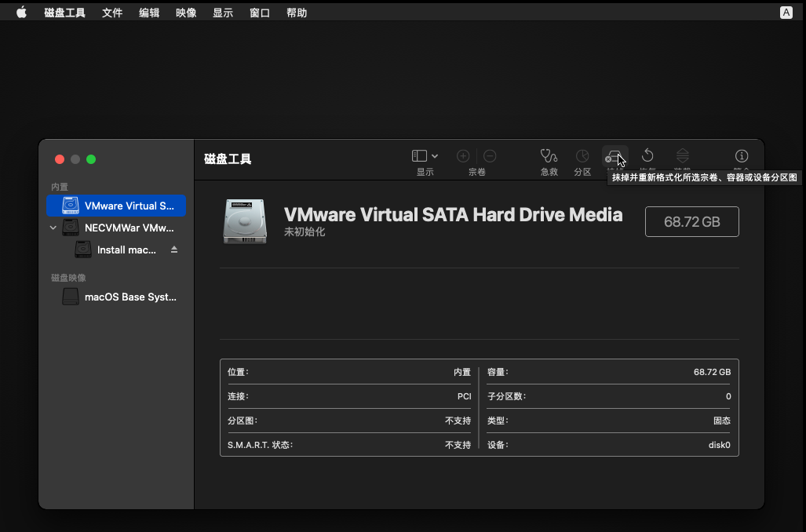Viewport: 806px width, 532px height.
Task: Select Install mac... volume in sidebar
Action: [x=116, y=250]
